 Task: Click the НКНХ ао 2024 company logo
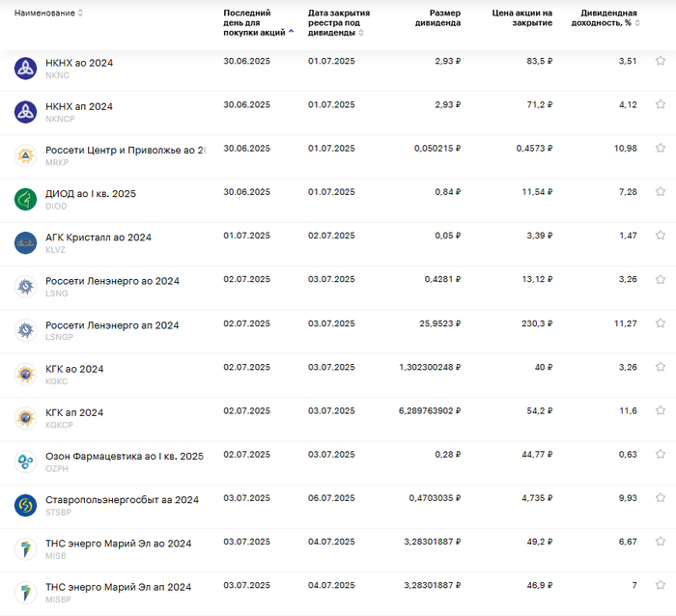pos(25,68)
